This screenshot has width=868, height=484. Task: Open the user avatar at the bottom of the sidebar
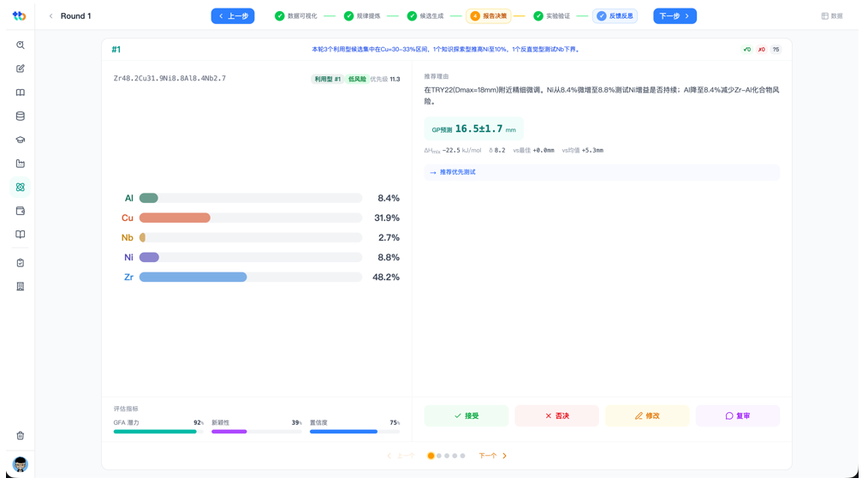21,464
